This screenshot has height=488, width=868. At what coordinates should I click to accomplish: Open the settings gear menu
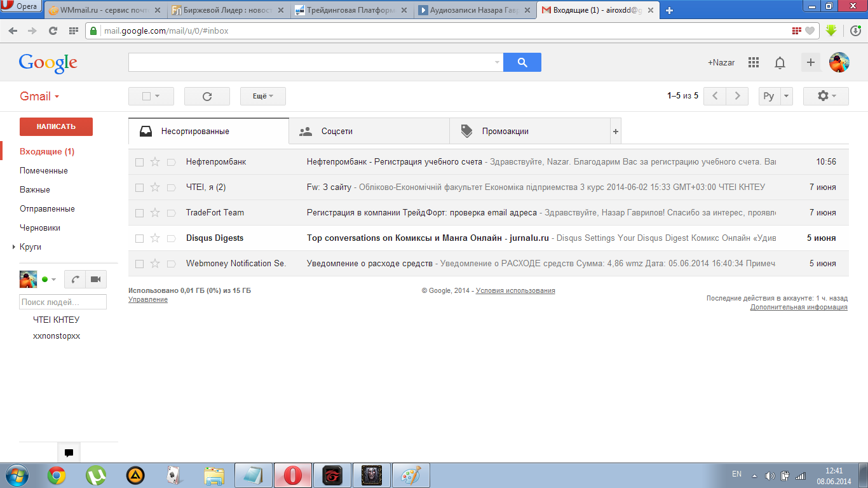click(x=825, y=96)
